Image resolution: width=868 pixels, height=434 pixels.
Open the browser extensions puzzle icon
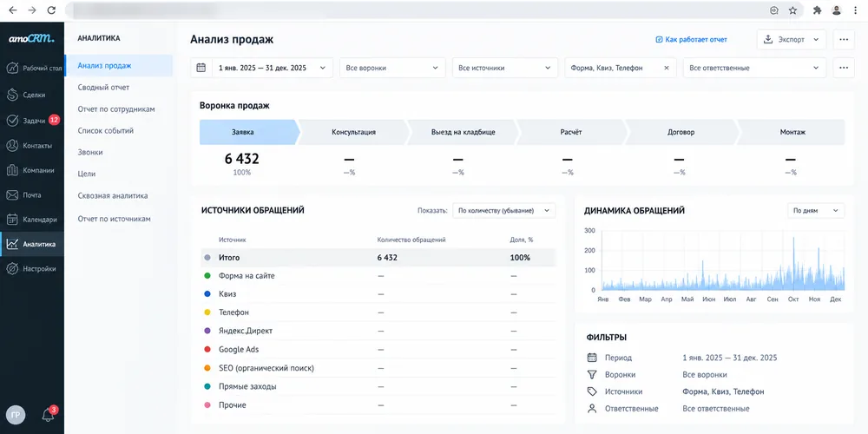[x=817, y=10]
